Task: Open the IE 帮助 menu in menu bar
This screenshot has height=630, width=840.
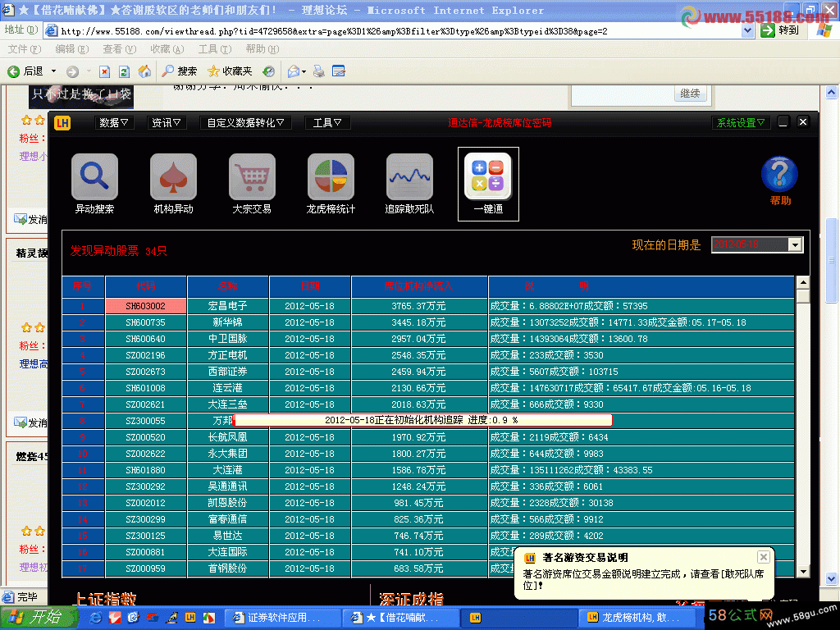Action: pyautogui.click(x=262, y=49)
